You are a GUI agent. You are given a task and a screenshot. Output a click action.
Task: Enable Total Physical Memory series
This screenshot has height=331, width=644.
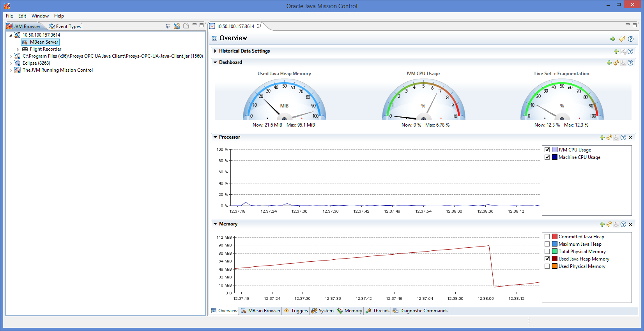click(x=547, y=251)
